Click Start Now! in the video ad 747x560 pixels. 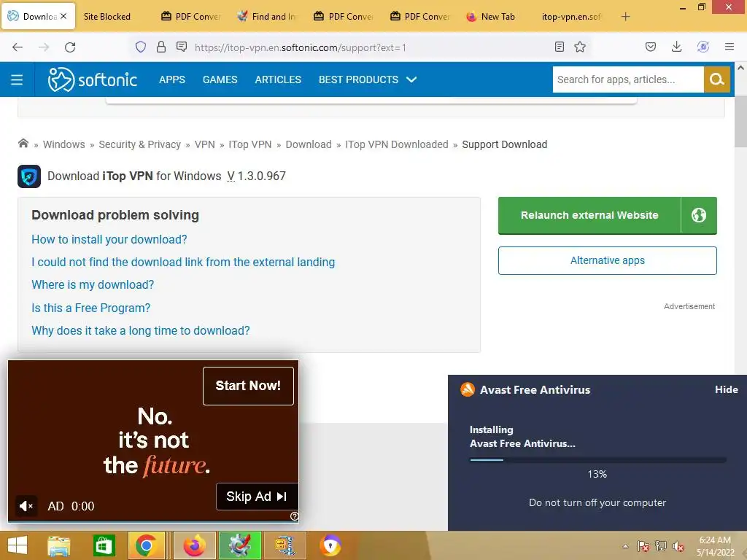[248, 386]
